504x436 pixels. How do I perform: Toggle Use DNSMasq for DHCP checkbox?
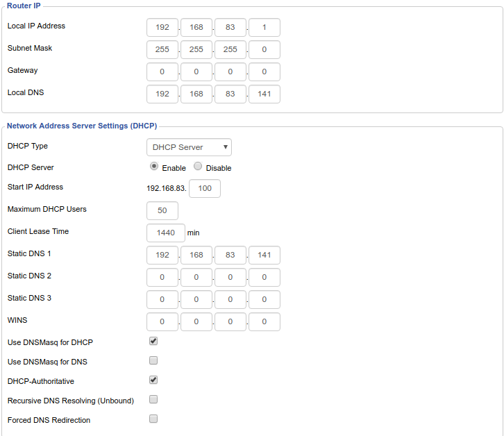pyautogui.click(x=153, y=342)
